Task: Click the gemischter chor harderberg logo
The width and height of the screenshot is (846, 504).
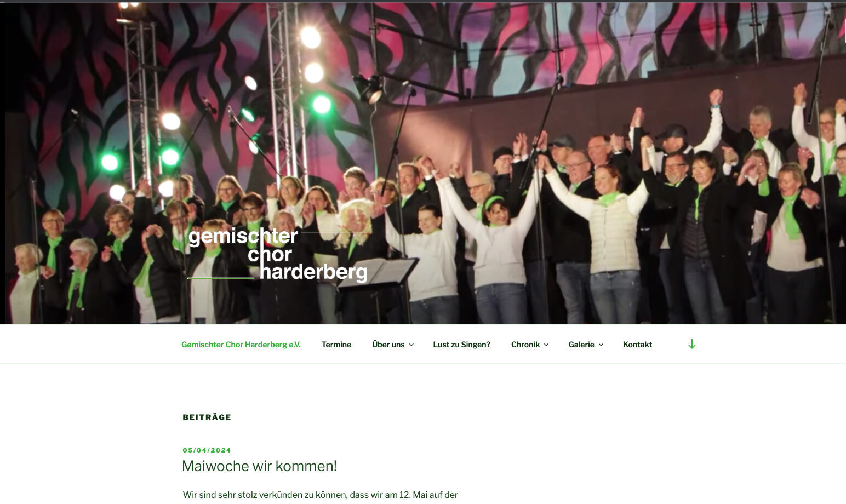Action: [277, 254]
